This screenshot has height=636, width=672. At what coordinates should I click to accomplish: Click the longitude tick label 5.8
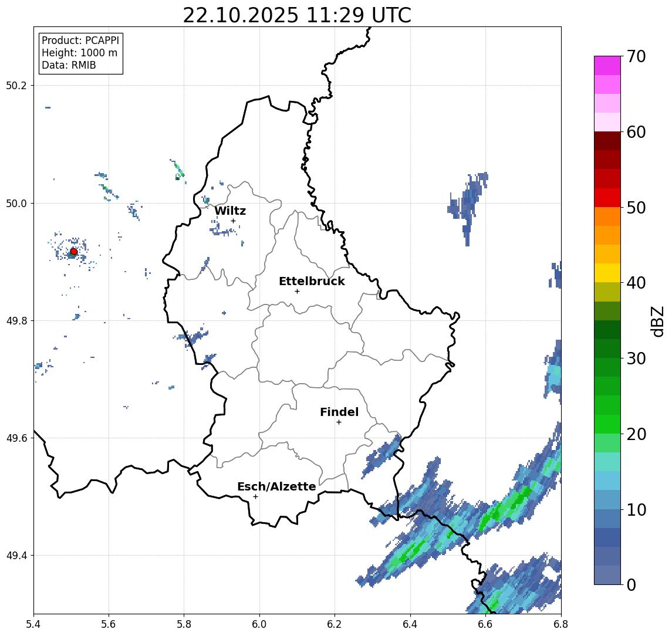point(184,624)
